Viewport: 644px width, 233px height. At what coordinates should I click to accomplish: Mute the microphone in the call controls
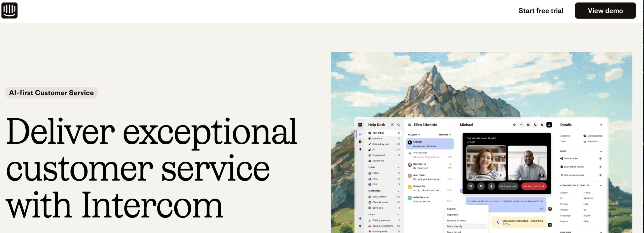pos(491,186)
